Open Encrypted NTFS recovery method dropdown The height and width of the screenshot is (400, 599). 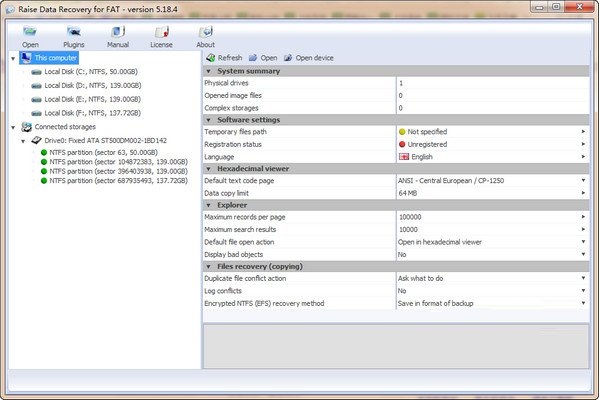pyautogui.click(x=583, y=303)
